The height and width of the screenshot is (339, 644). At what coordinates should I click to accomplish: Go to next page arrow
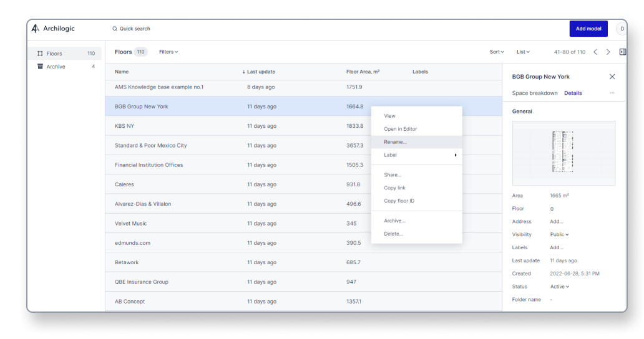tap(608, 52)
